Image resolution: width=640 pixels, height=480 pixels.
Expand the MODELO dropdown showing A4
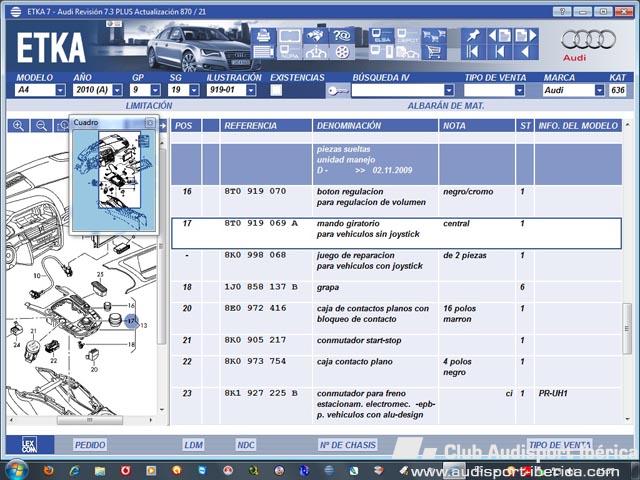(60, 90)
